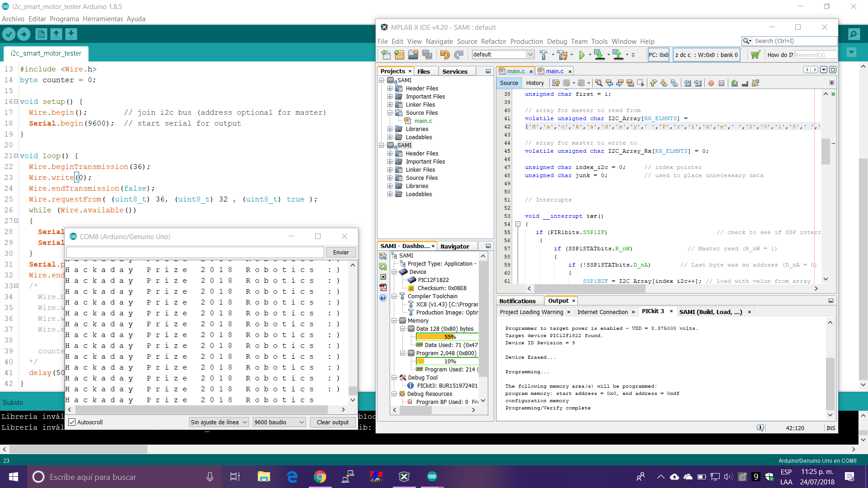Click the Source view button in editor
The height and width of the screenshot is (488, 868).
point(509,83)
